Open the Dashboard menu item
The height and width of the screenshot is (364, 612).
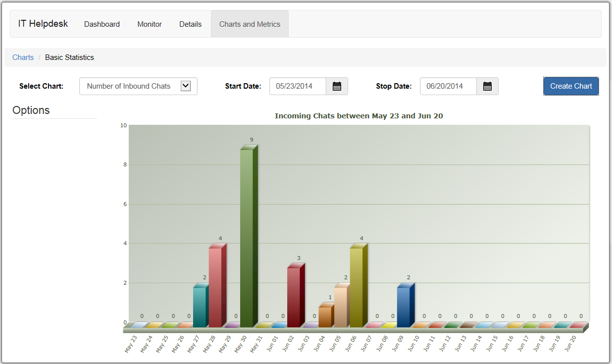102,24
